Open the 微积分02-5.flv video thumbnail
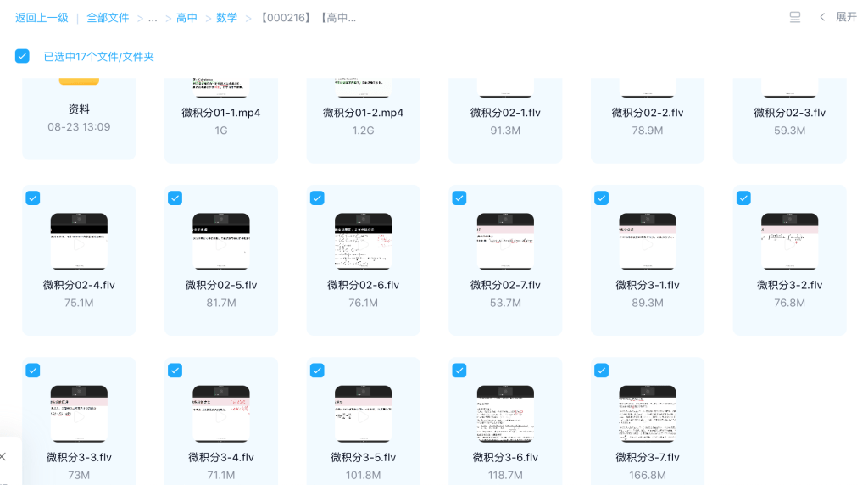868x485 pixels. pyautogui.click(x=221, y=242)
